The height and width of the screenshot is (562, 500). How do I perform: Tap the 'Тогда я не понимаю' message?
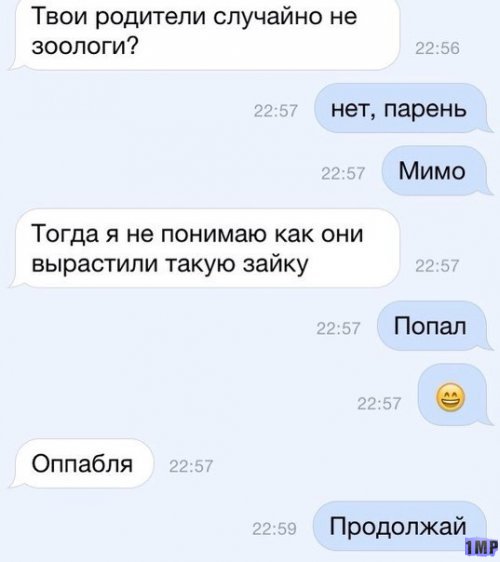[204, 248]
